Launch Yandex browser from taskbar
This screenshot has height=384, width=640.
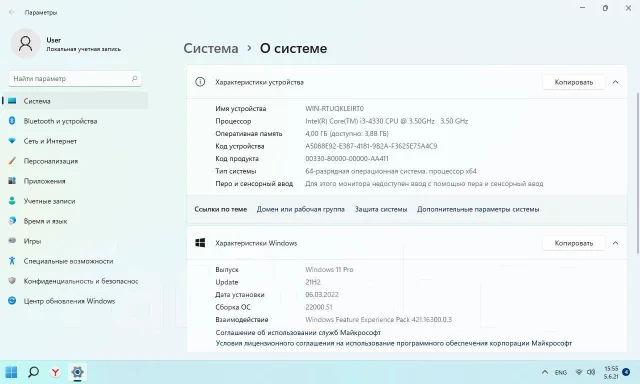(56, 372)
